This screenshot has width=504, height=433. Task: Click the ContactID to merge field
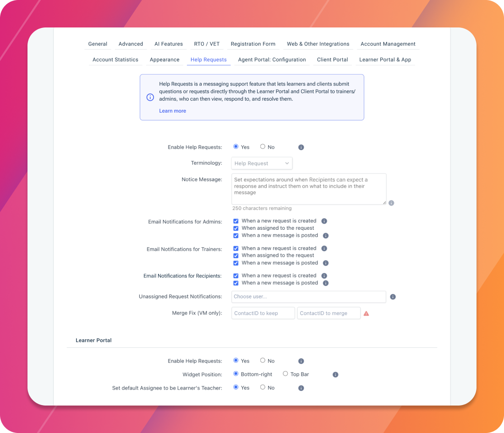pyautogui.click(x=329, y=313)
